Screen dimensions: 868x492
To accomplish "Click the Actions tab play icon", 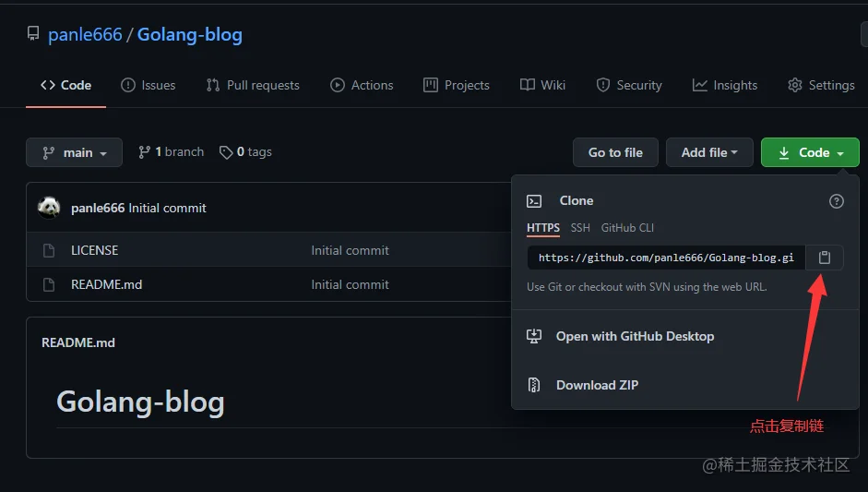I will tap(338, 85).
